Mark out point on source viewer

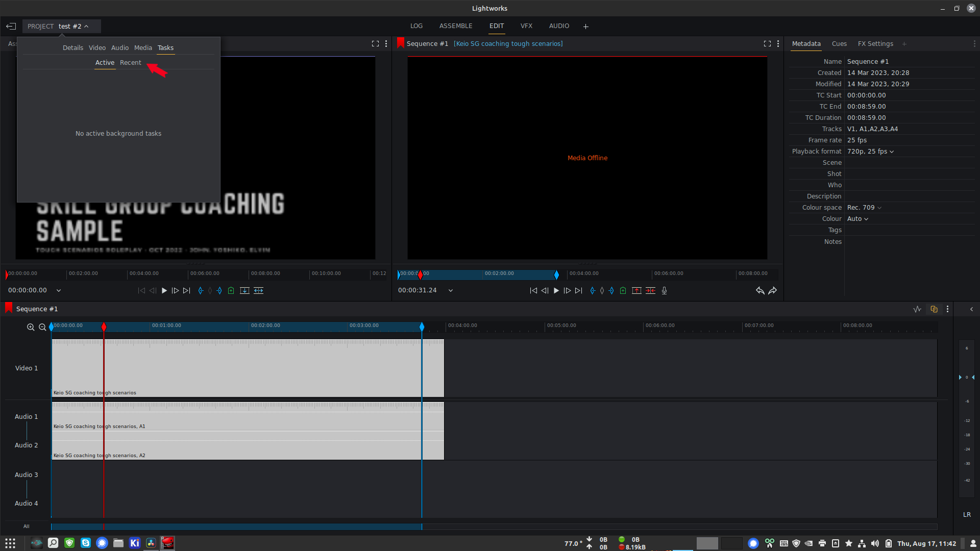pyautogui.click(x=219, y=290)
